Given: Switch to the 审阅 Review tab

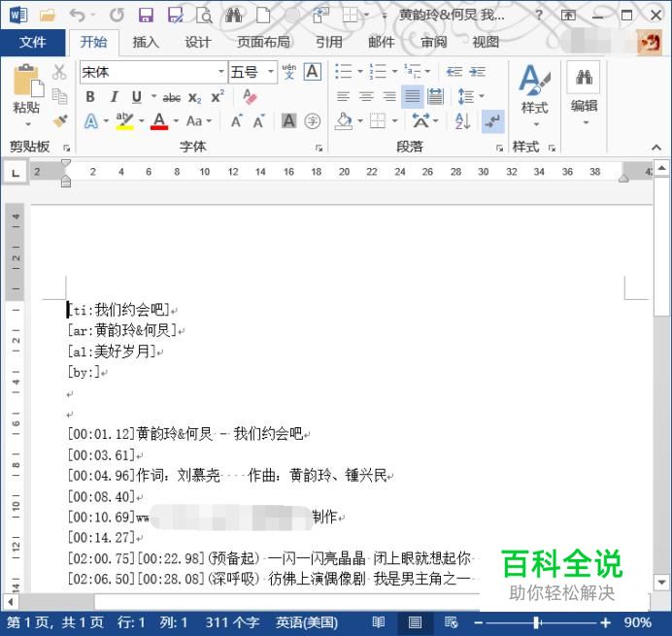Looking at the screenshot, I should click(433, 42).
